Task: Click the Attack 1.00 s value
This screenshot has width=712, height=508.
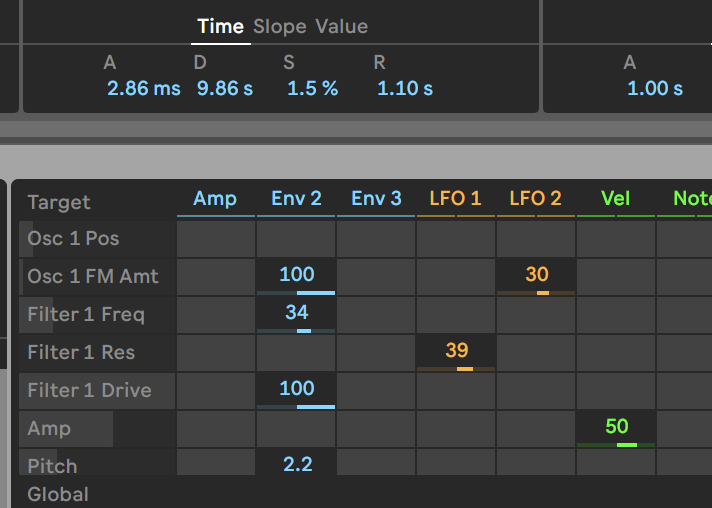Action: 655,88
